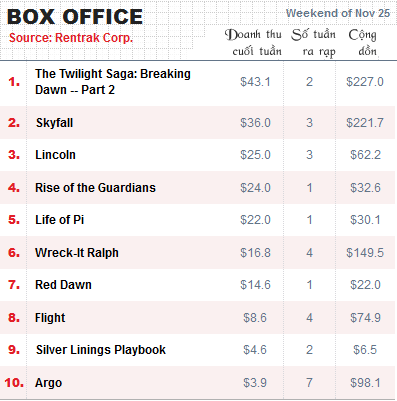397x401 pixels.
Task: Open Silver Linings Playbook title
Action: click(x=101, y=350)
